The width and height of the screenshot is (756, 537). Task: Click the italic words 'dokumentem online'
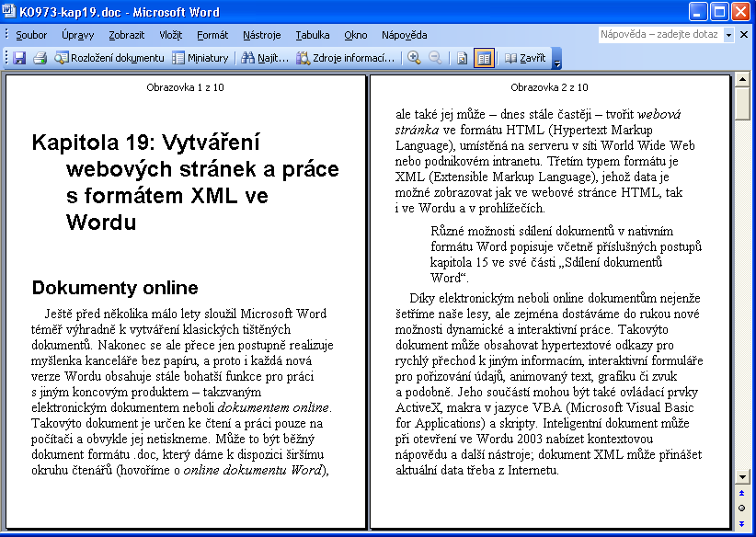[x=273, y=407]
